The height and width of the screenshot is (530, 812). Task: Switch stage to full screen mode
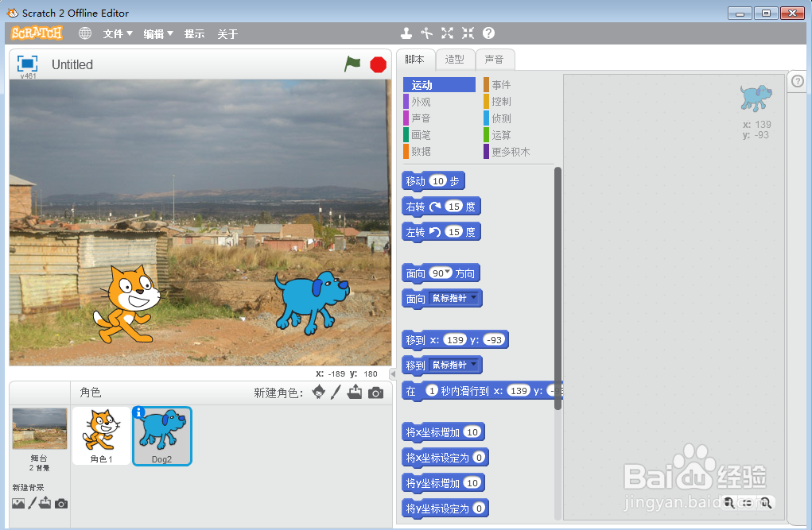(28, 64)
